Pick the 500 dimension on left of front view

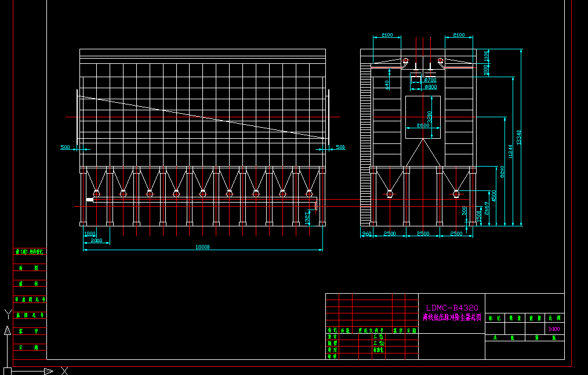click(65, 147)
